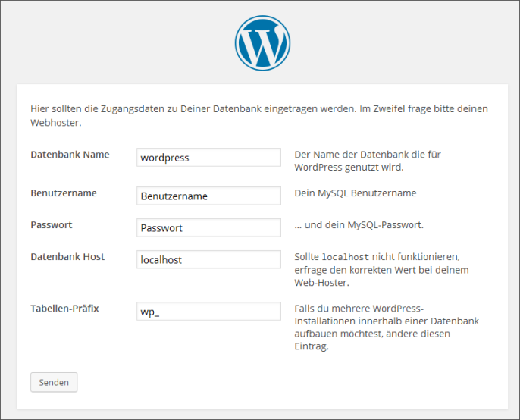Click the 'Datenbank Host' label
The image size is (520, 420).
[67, 257]
